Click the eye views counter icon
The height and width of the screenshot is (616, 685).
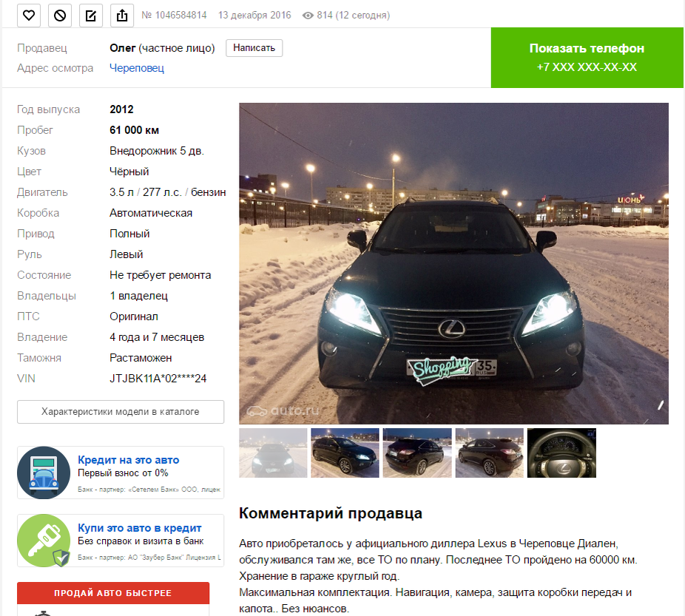pos(308,16)
